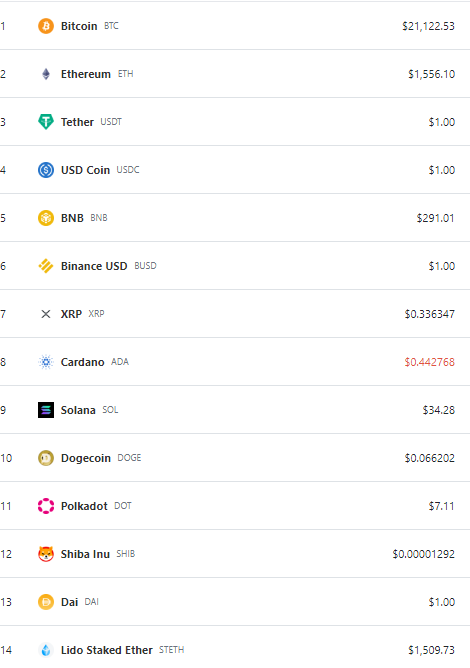Click the Solana price $34.28
This screenshot has height=668, width=470.
[438, 410]
